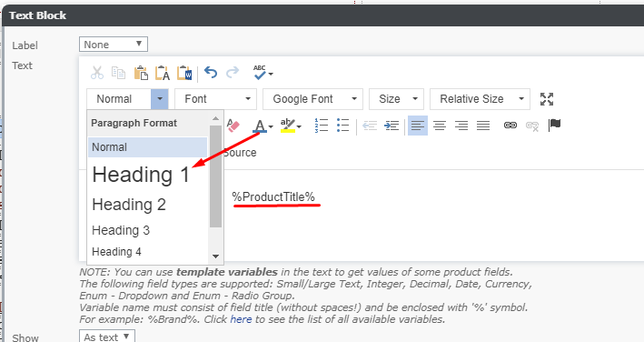The height and width of the screenshot is (342, 644).
Task: Click the format list scrollbar thumb
Action: 215,176
